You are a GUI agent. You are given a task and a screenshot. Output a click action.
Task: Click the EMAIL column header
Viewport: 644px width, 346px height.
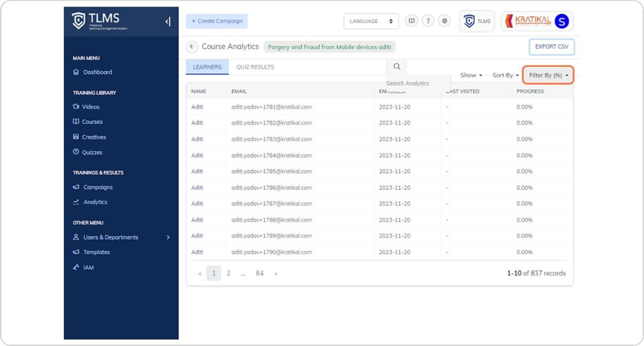[x=239, y=91]
